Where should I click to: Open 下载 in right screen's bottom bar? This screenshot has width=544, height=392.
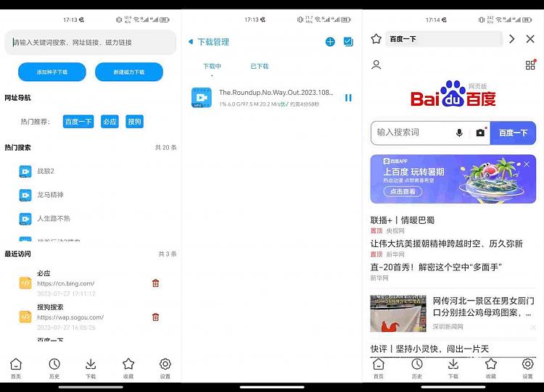pyautogui.click(x=453, y=368)
